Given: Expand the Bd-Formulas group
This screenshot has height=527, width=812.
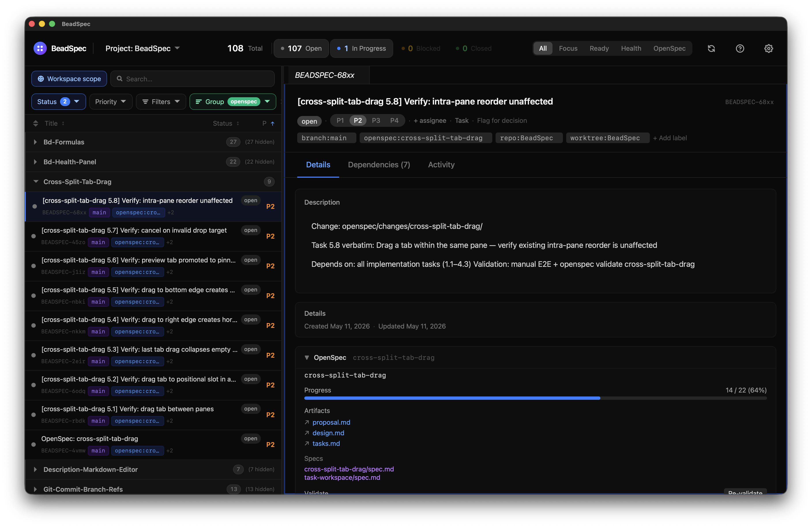Looking at the screenshot, I should coord(36,142).
